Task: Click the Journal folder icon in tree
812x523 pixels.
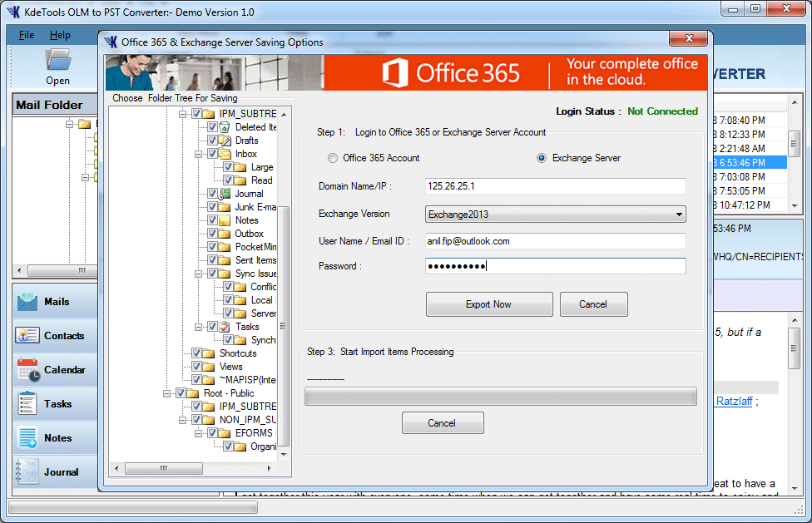Action: 225,194
